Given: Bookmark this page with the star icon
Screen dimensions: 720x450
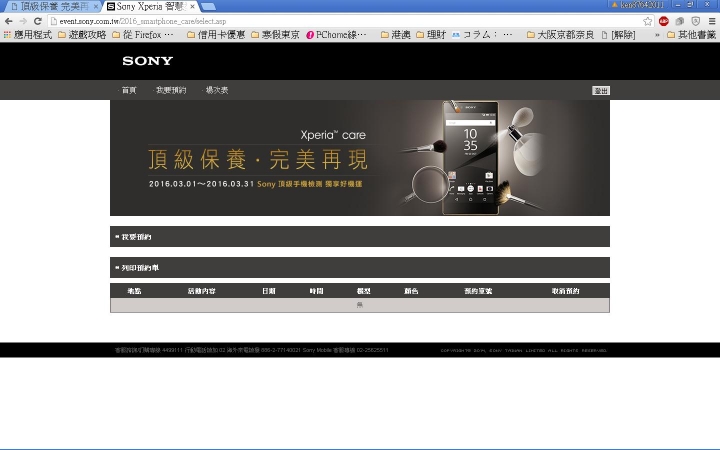Looking at the screenshot, I should point(647,21).
